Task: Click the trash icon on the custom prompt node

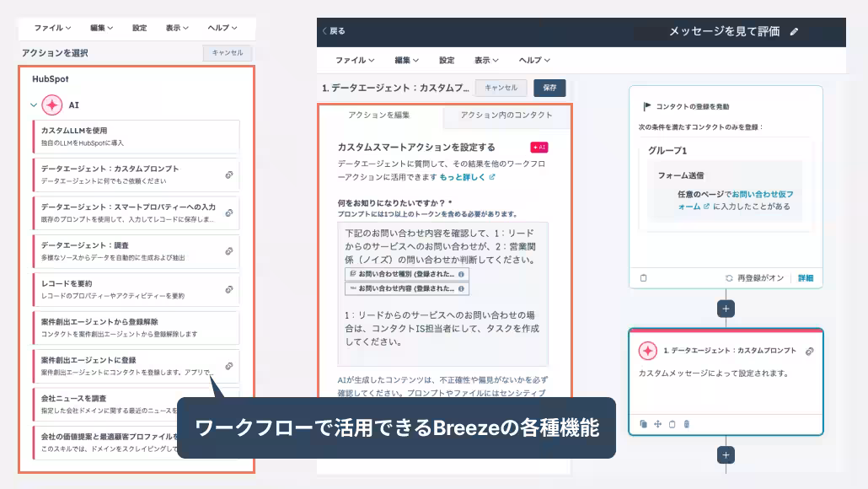Action: pos(686,424)
